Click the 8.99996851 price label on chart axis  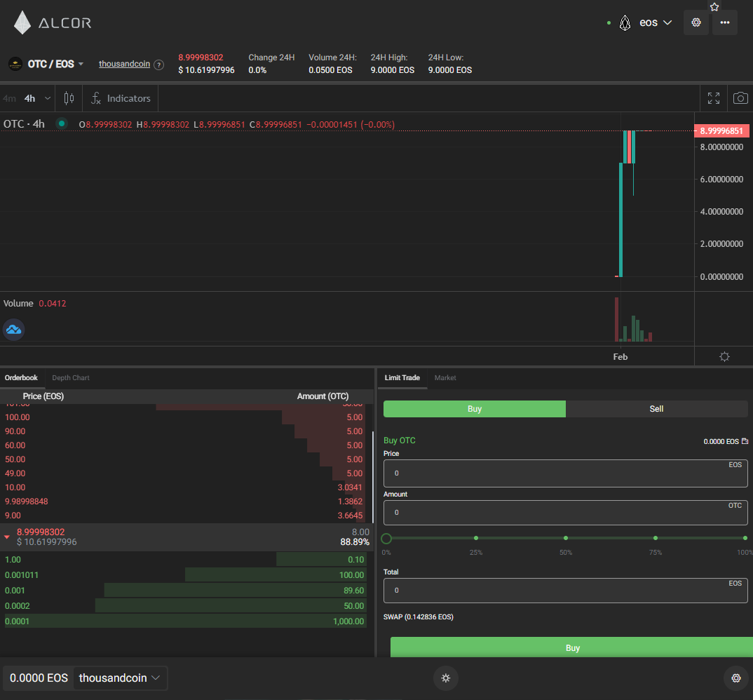click(721, 130)
